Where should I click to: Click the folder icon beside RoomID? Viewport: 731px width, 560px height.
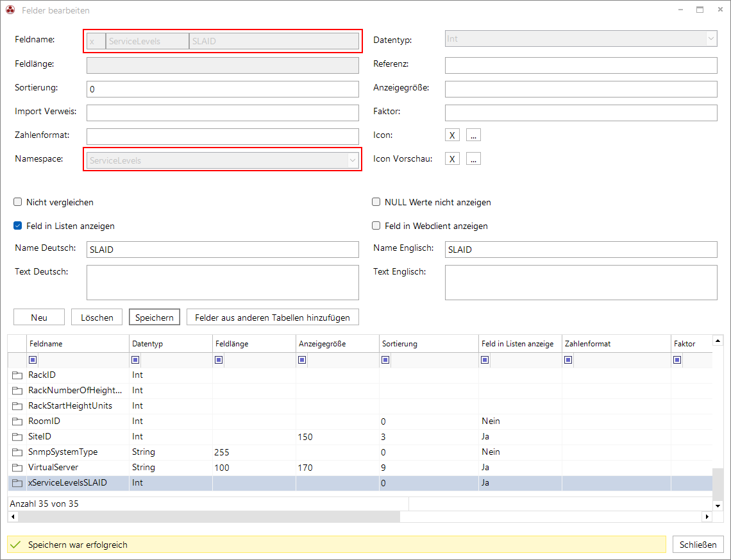17,421
